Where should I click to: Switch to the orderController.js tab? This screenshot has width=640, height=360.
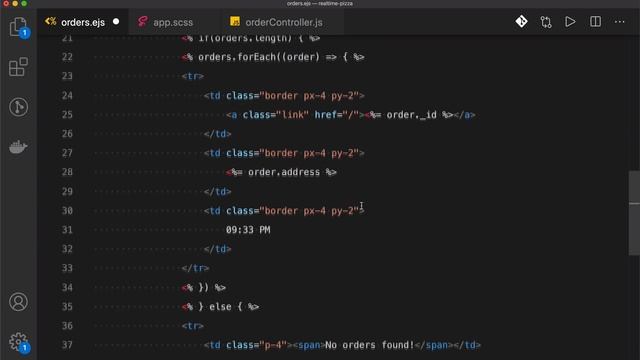tap(284, 22)
